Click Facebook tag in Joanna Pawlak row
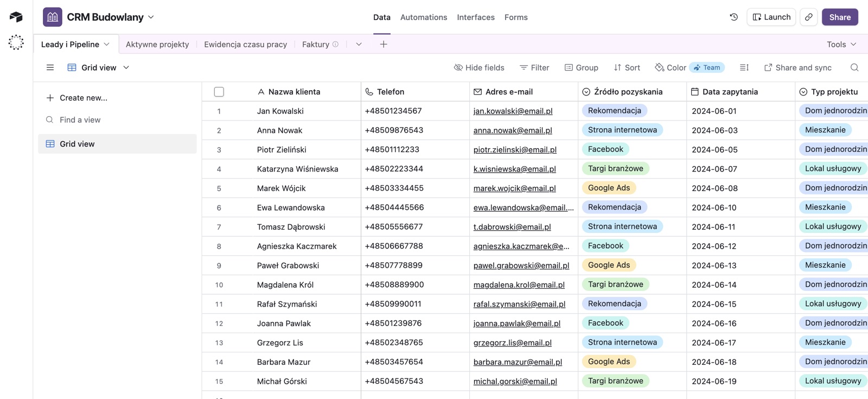 click(x=605, y=323)
